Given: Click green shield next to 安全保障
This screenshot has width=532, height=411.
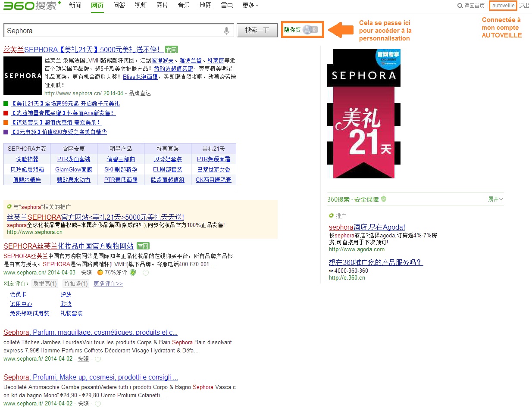Looking at the screenshot, I should (x=384, y=199).
